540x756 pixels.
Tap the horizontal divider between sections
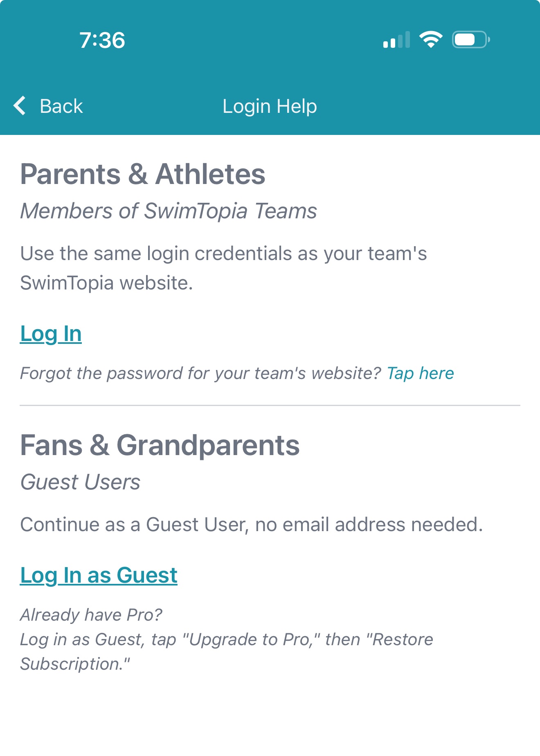270,405
